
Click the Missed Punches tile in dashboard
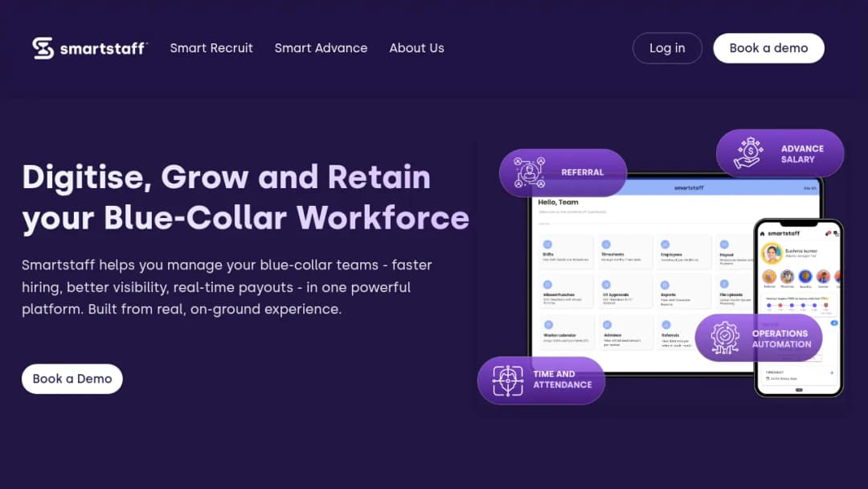[566, 292]
